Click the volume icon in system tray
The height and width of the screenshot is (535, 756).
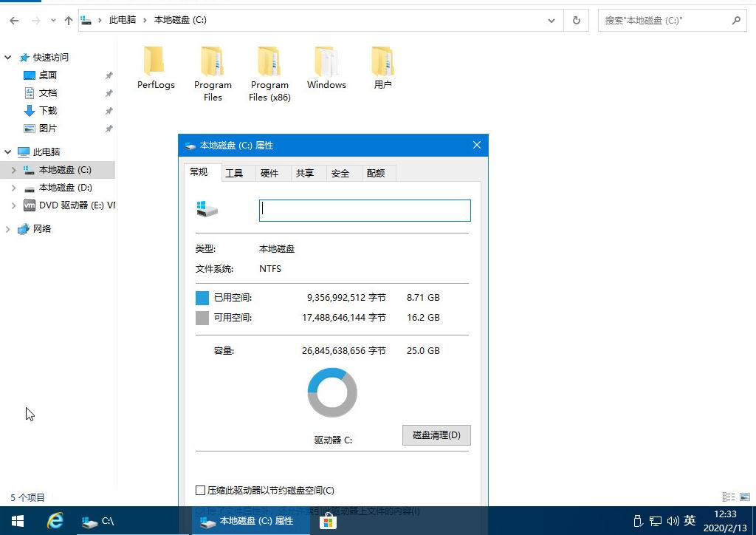[673, 521]
